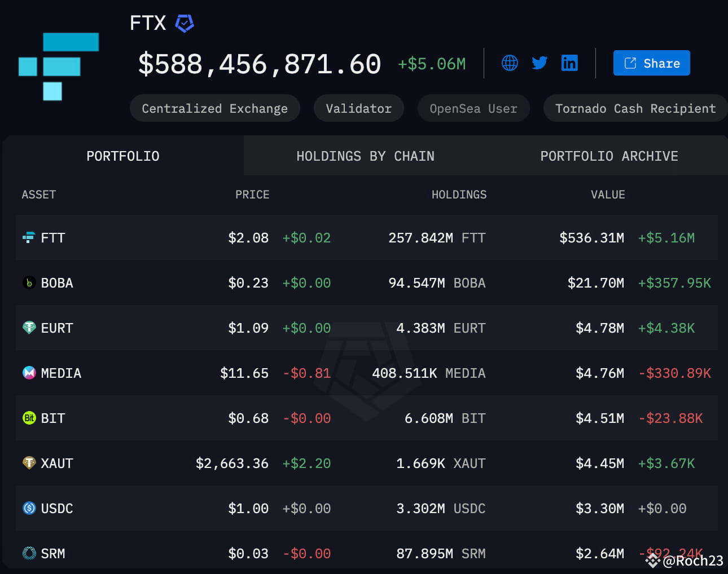Open the Twitter profile icon

540,63
